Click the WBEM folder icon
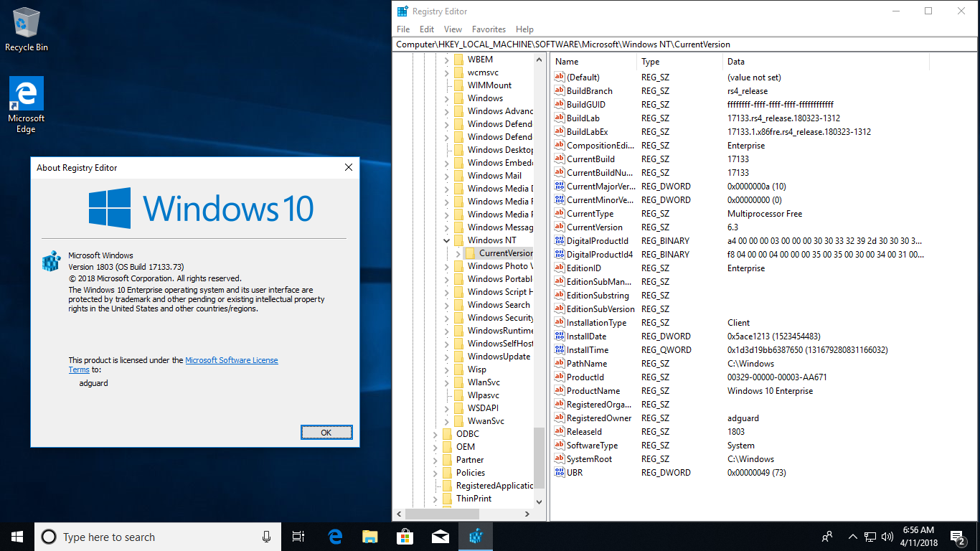Screen dimensions: 980x551 (x=458, y=60)
